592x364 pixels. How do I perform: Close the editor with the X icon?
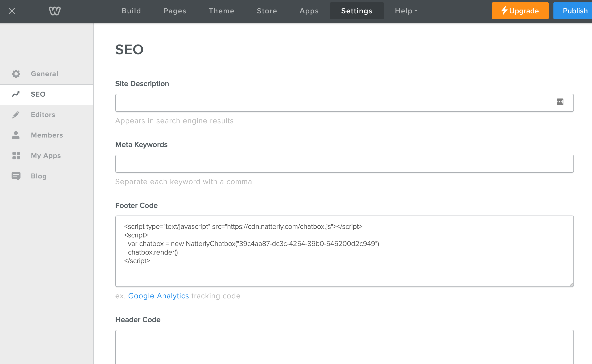tap(12, 11)
